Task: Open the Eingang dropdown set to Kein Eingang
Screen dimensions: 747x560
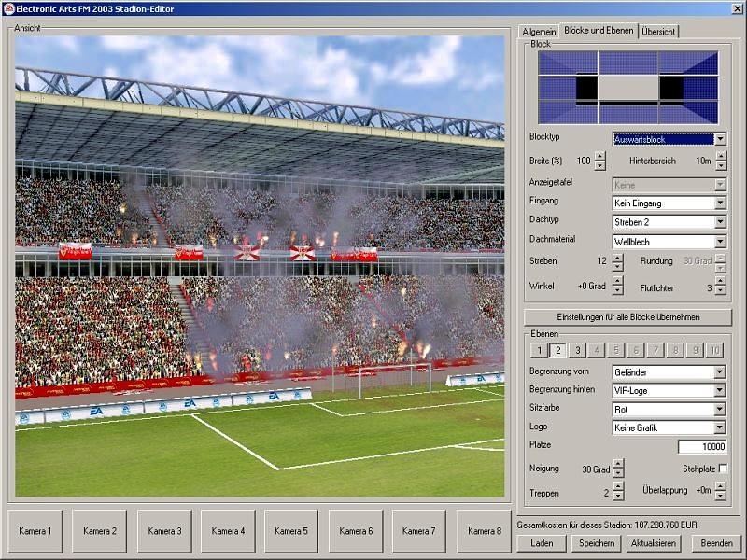Action: click(x=719, y=204)
